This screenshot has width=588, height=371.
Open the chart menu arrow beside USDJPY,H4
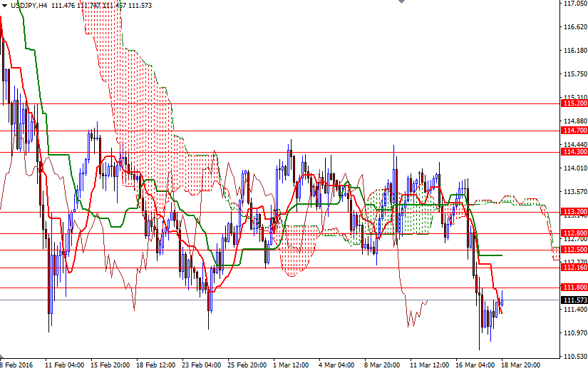pos(4,6)
